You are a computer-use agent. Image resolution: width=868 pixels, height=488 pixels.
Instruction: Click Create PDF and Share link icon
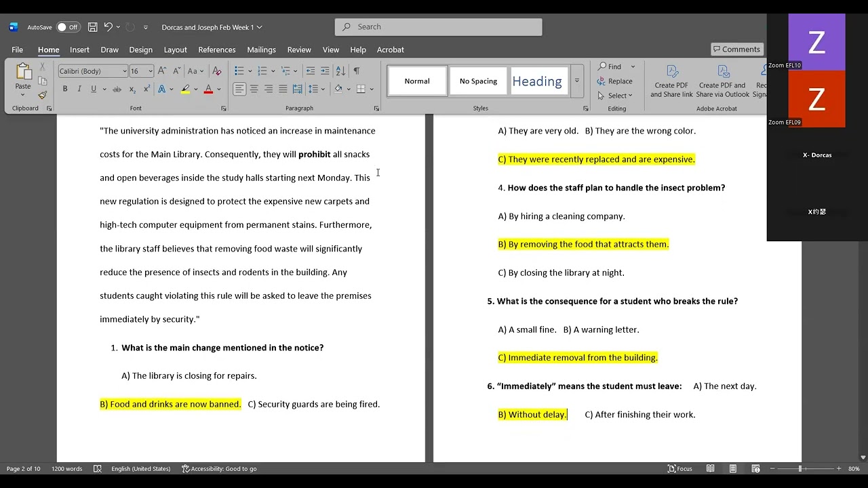(x=671, y=81)
